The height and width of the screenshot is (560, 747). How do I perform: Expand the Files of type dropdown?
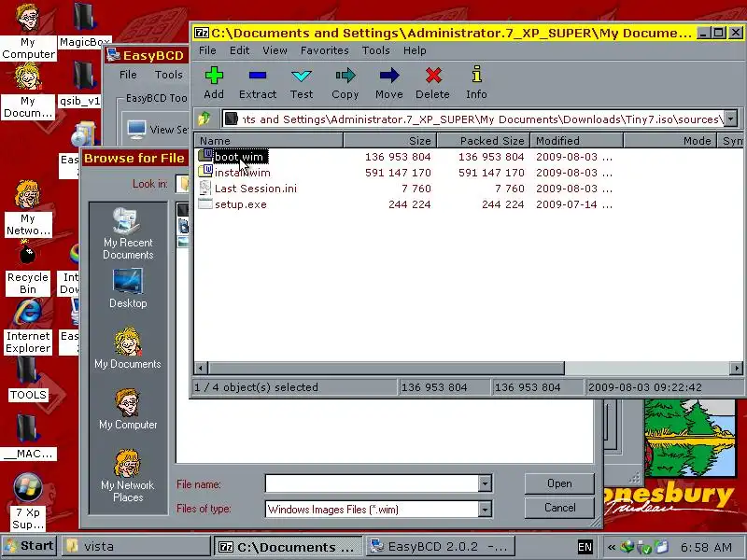(485, 509)
